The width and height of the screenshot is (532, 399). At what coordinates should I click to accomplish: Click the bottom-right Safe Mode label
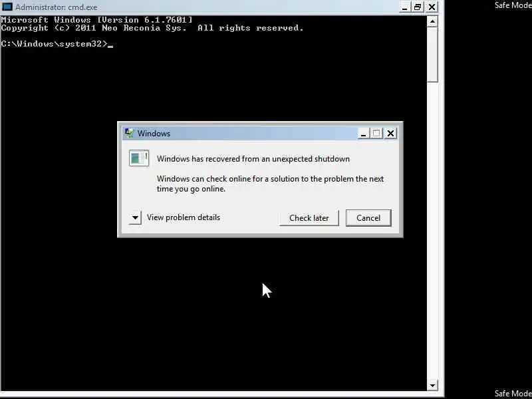(513, 394)
